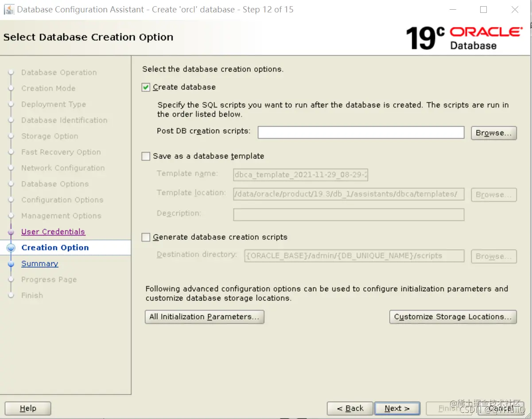Image resolution: width=532 pixels, height=419 pixels.
Task: Click the Template location field
Action: pyautogui.click(x=349, y=194)
